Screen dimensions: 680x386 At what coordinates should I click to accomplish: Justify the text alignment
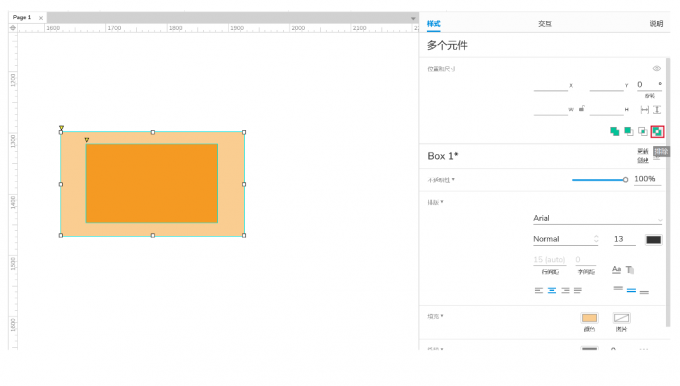point(578,290)
